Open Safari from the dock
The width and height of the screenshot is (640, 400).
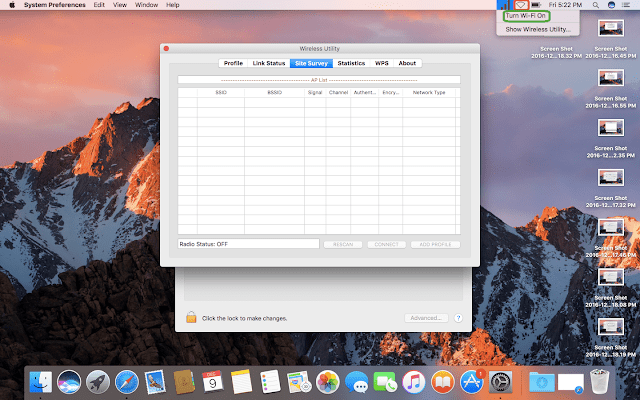coord(126,381)
